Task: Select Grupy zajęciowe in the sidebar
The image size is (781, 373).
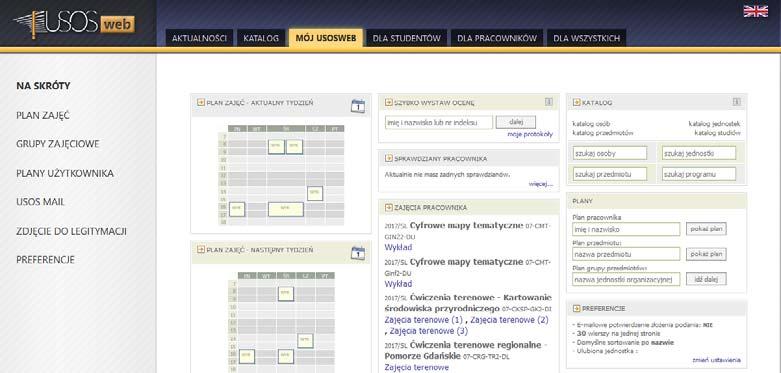Action: pyautogui.click(x=58, y=144)
